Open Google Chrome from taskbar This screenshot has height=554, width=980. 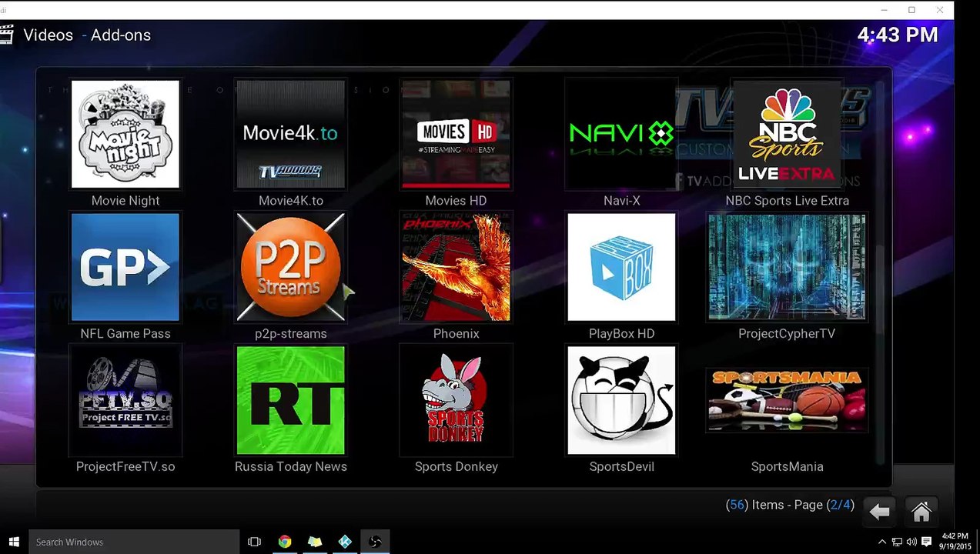(x=285, y=542)
